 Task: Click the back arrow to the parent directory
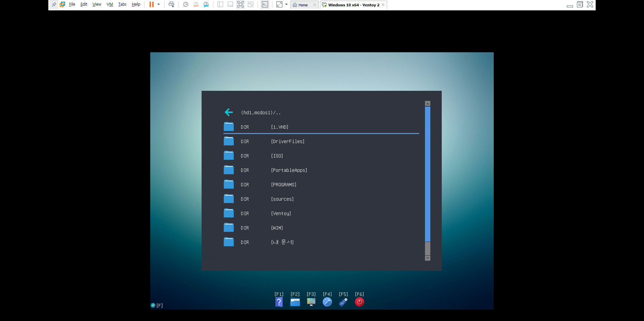[x=229, y=112]
